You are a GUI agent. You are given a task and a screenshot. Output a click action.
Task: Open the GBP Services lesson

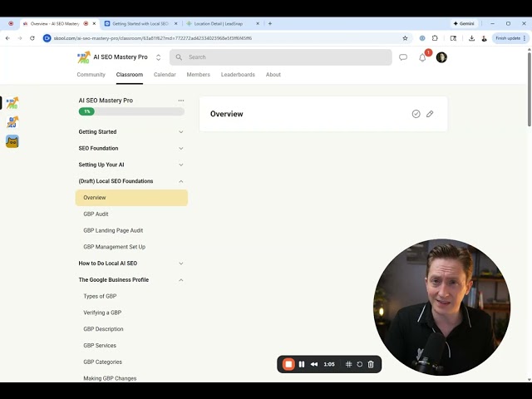coord(100,346)
